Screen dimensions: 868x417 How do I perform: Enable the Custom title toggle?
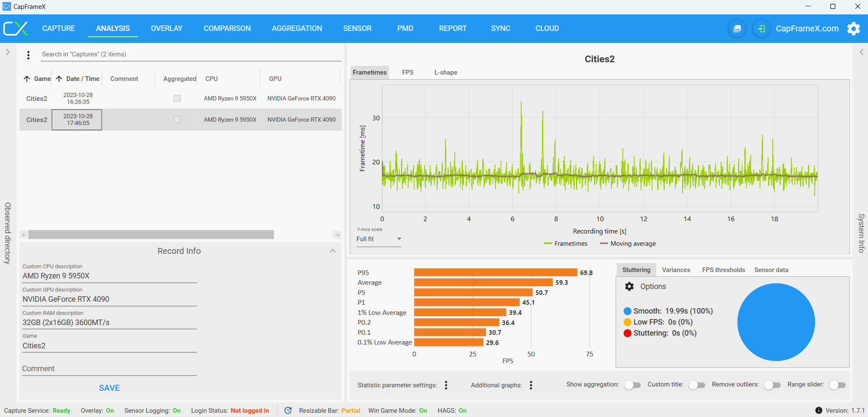point(697,385)
